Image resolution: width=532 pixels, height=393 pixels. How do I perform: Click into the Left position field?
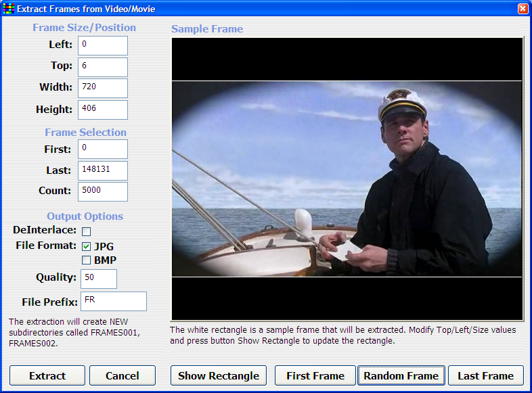[103, 45]
